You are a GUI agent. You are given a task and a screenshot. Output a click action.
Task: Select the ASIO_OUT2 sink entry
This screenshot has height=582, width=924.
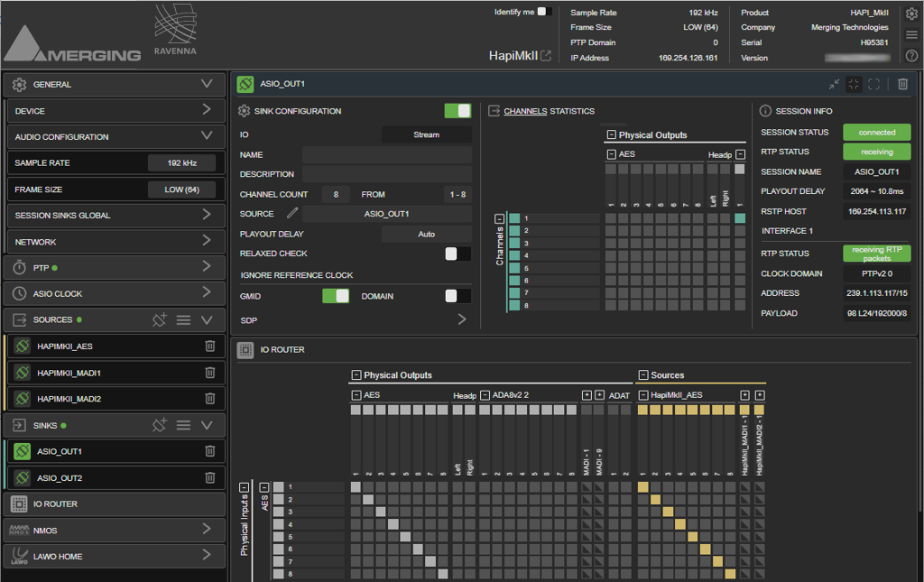click(115, 477)
